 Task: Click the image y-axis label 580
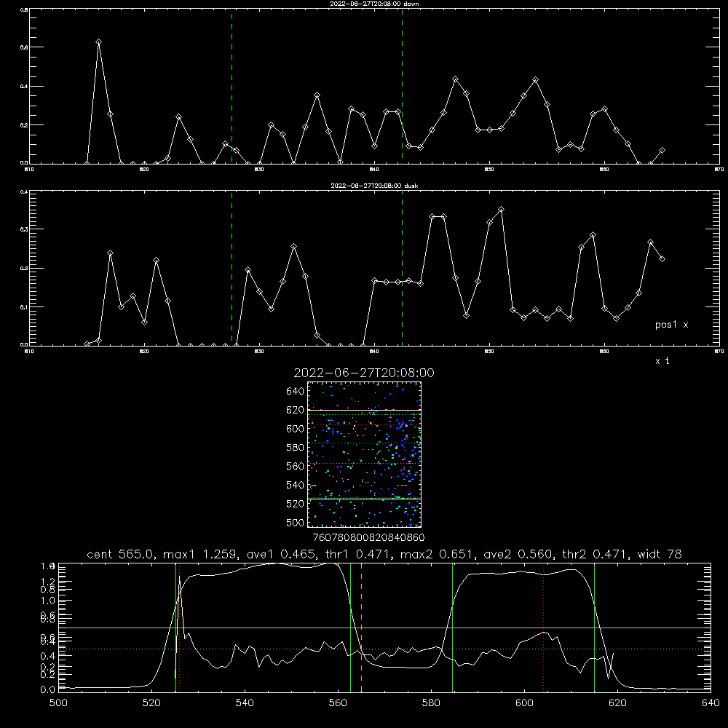point(296,448)
